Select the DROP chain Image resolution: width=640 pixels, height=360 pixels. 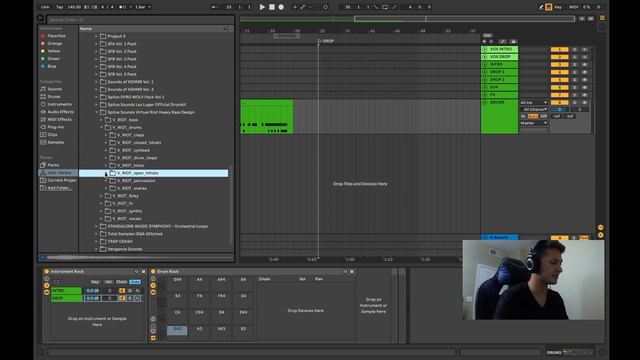pyautogui.click(x=66, y=298)
